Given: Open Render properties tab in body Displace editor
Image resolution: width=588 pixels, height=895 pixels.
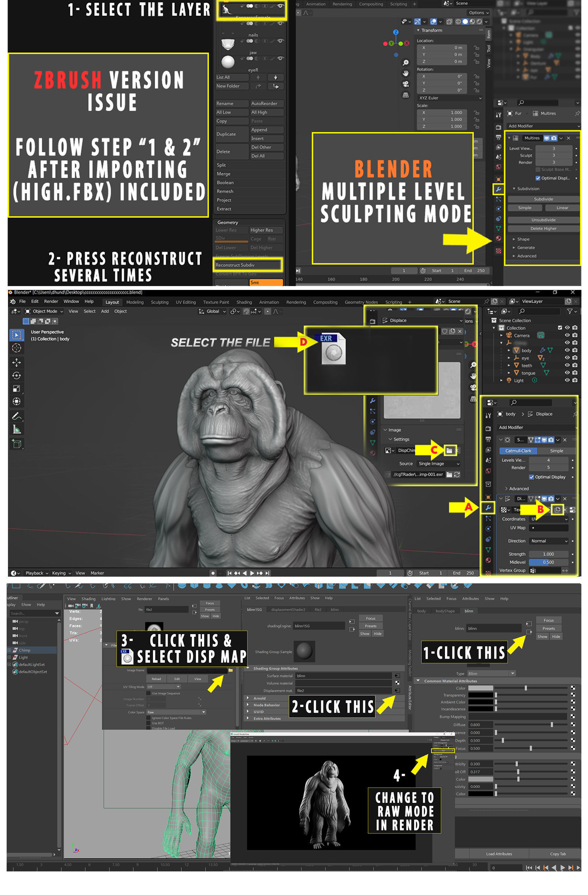Looking at the screenshot, I should [488, 428].
